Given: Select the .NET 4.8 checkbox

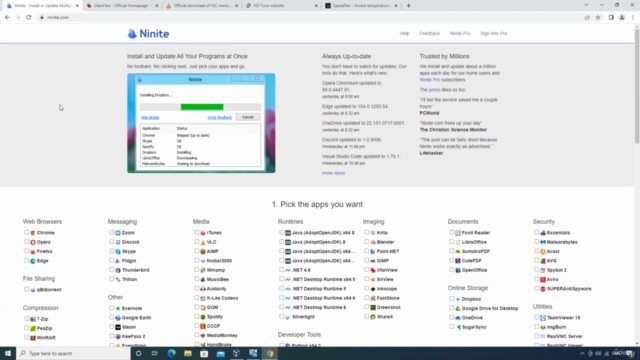Looking at the screenshot, I should [282, 269].
